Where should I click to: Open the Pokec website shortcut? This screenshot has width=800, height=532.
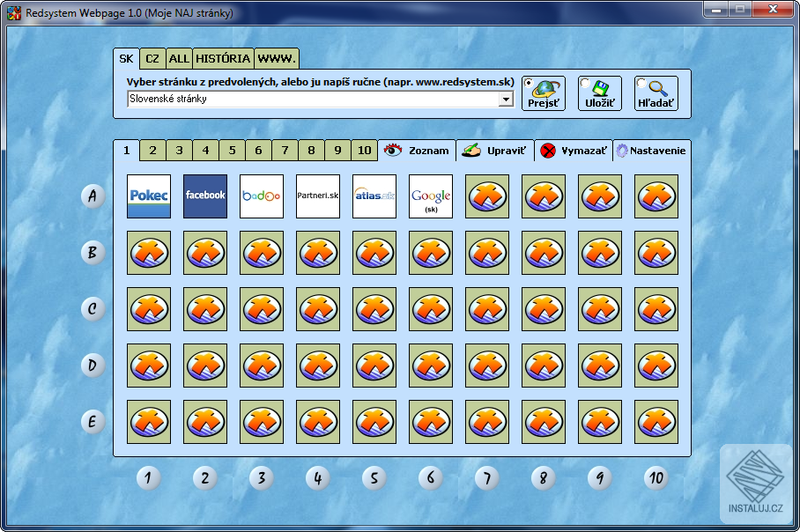pyautogui.click(x=148, y=196)
